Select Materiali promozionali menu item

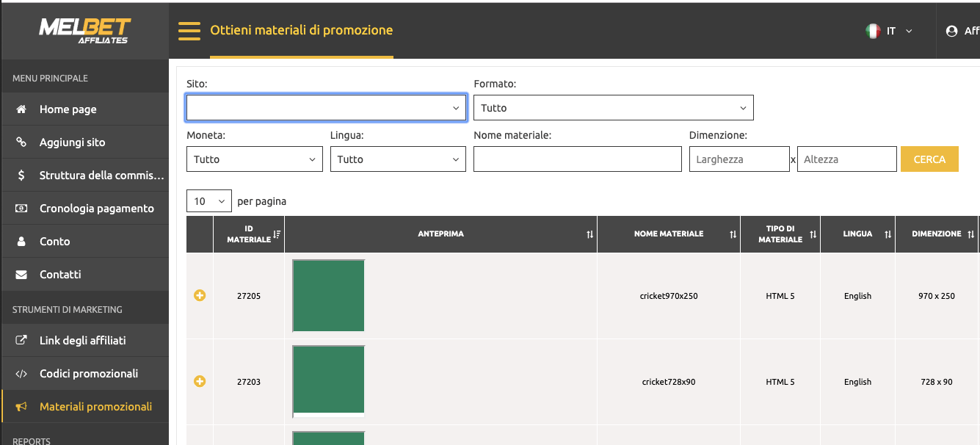click(84, 407)
